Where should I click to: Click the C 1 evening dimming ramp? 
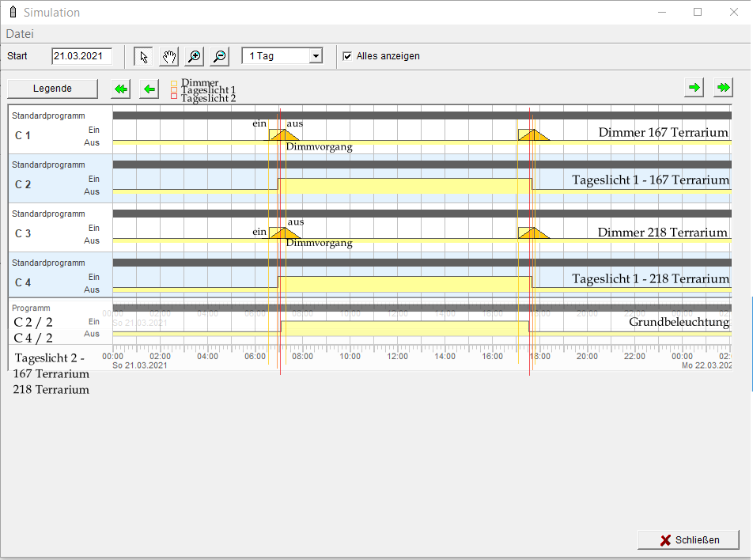click(534, 135)
